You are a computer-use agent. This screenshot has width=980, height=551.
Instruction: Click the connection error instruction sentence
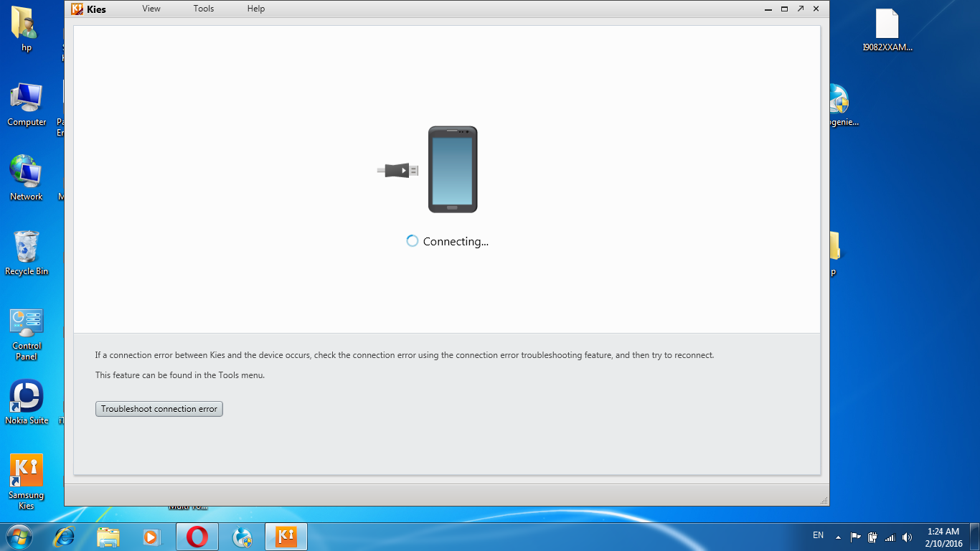405,355
